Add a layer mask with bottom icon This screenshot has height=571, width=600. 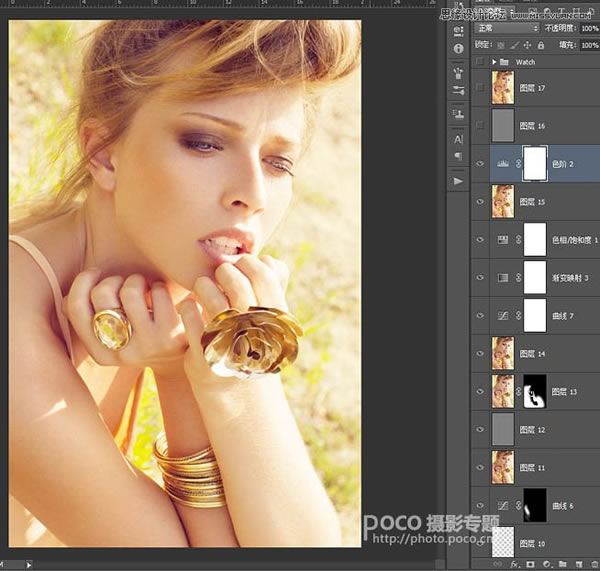click(x=530, y=564)
